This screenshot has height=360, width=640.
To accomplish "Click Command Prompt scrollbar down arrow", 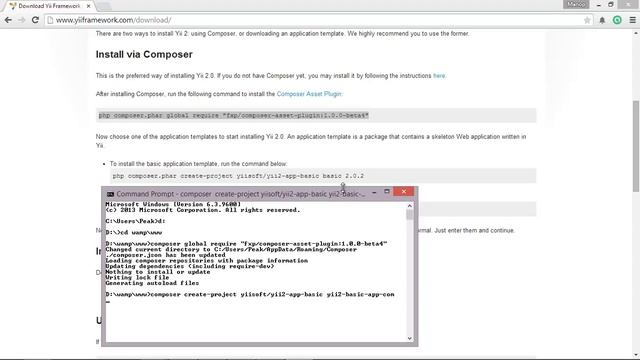I will pyautogui.click(x=410, y=338).
